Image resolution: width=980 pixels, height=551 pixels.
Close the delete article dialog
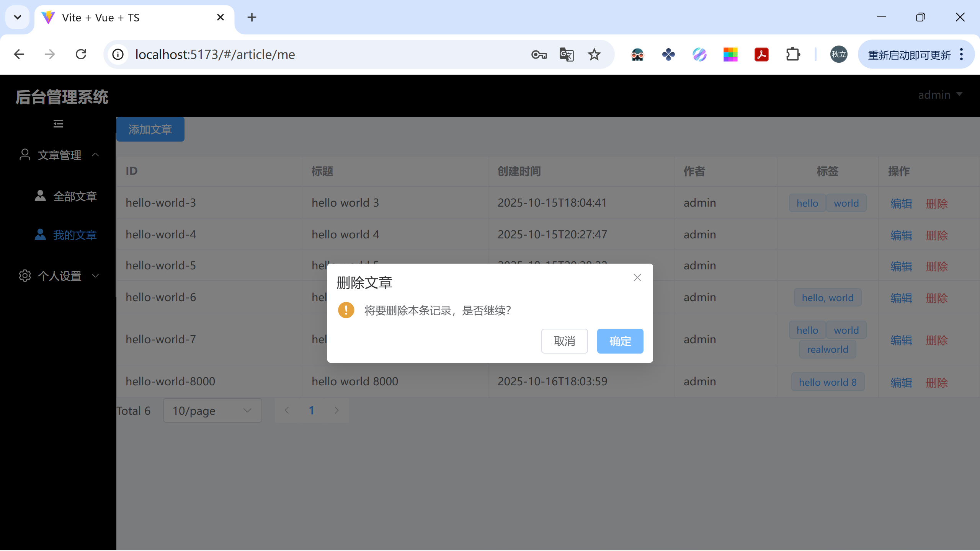click(x=637, y=277)
